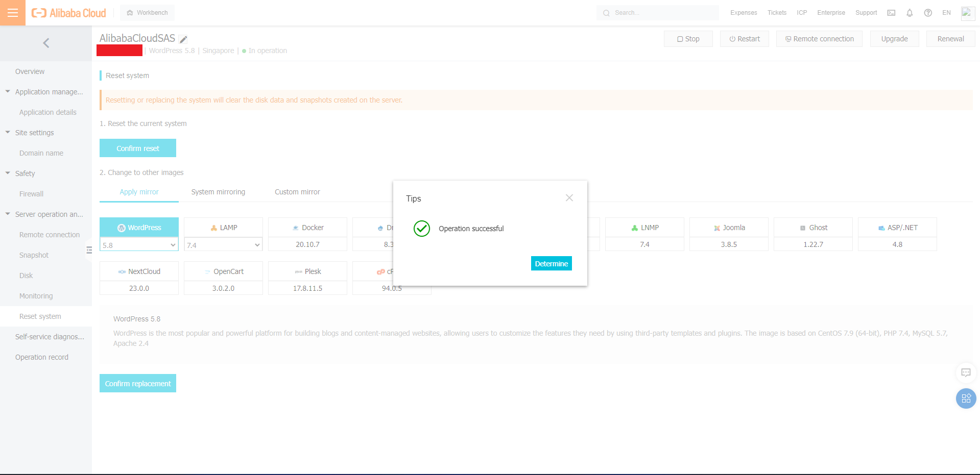Screen dimensions: 980x475
Task: Collapse the Application management section
Action: [x=8, y=92]
